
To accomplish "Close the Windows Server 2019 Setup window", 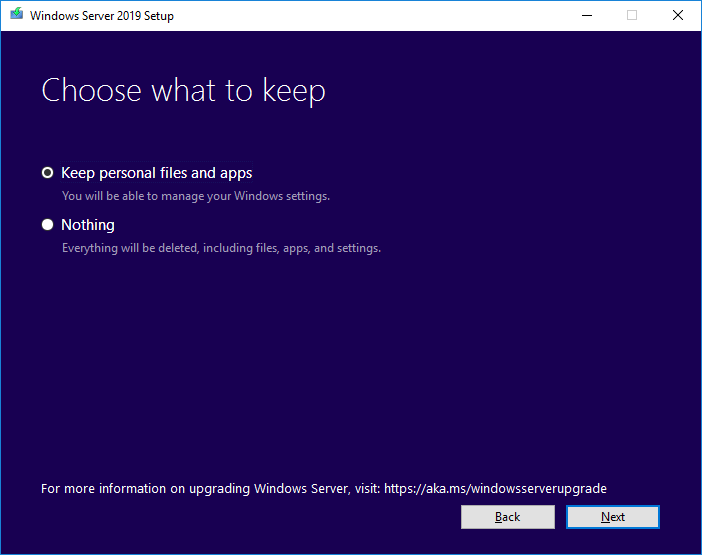I will pos(678,16).
